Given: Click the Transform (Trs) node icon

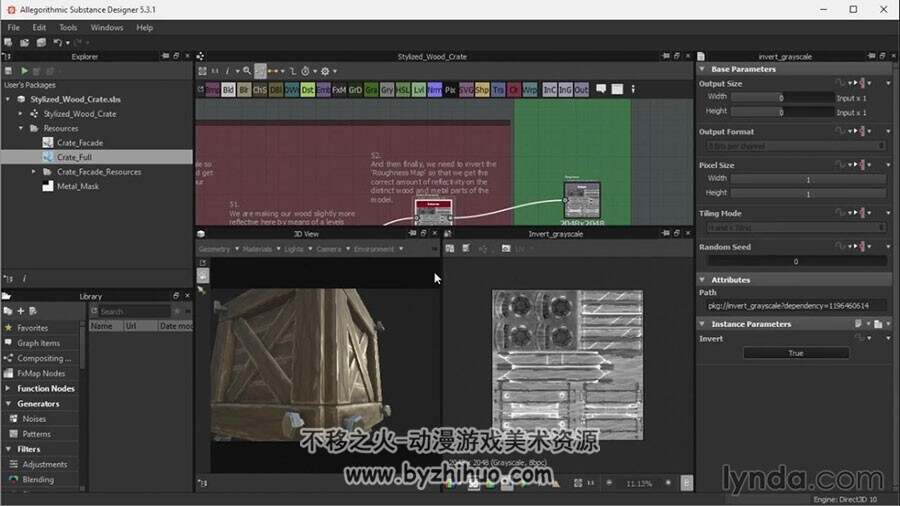Looking at the screenshot, I should pyautogui.click(x=498, y=89).
